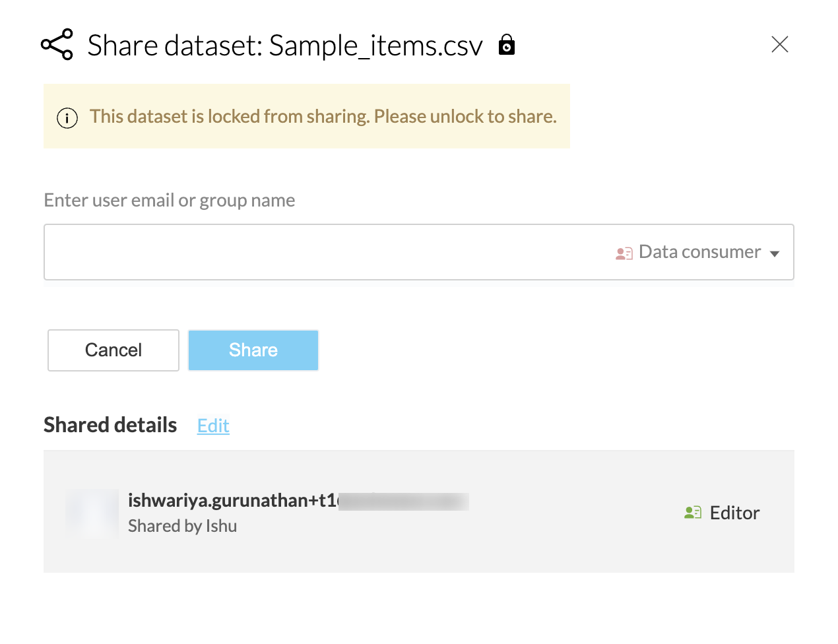The height and width of the screenshot is (644, 838).
Task: Click the lock icon next to Sample_items.csv
Action: point(507,45)
